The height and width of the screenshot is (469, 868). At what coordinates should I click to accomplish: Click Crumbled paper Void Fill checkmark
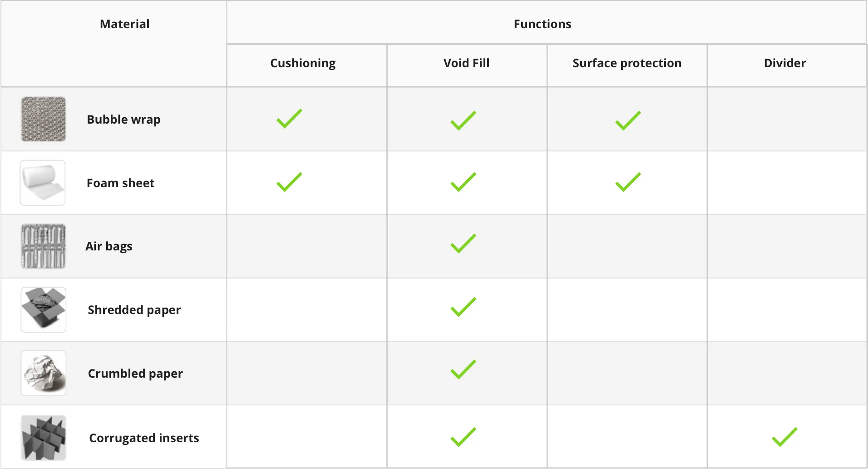tap(463, 369)
